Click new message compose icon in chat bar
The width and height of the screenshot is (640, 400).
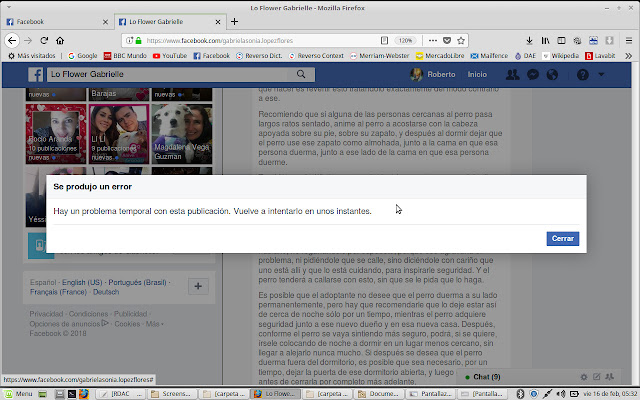(596, 377)
